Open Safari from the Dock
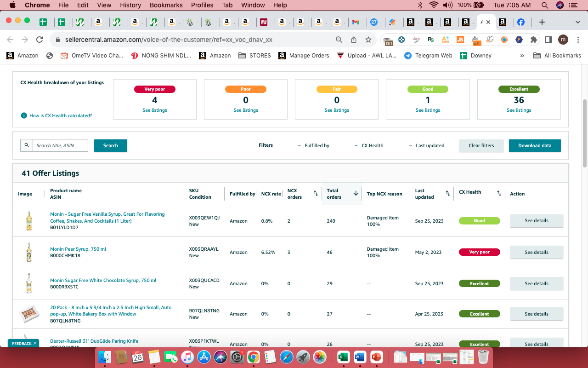The height and width of the screenshot is (368, 588). 286,356
